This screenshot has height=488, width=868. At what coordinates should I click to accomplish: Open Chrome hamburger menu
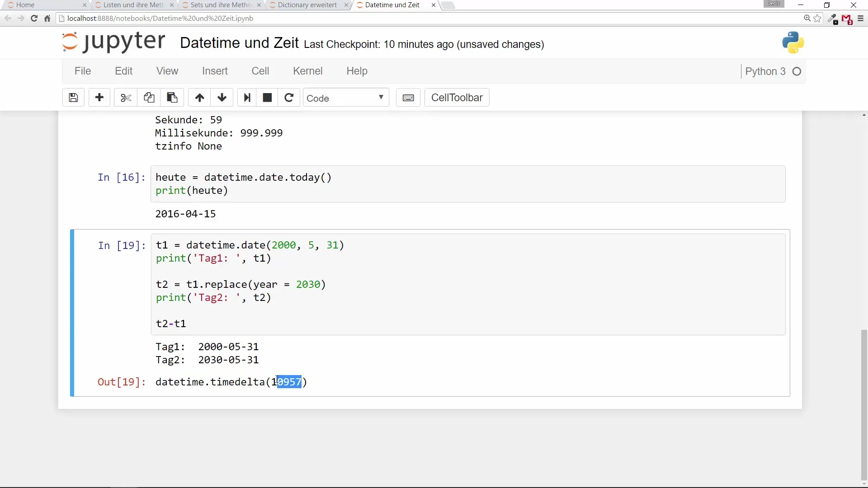coord(860,19)
